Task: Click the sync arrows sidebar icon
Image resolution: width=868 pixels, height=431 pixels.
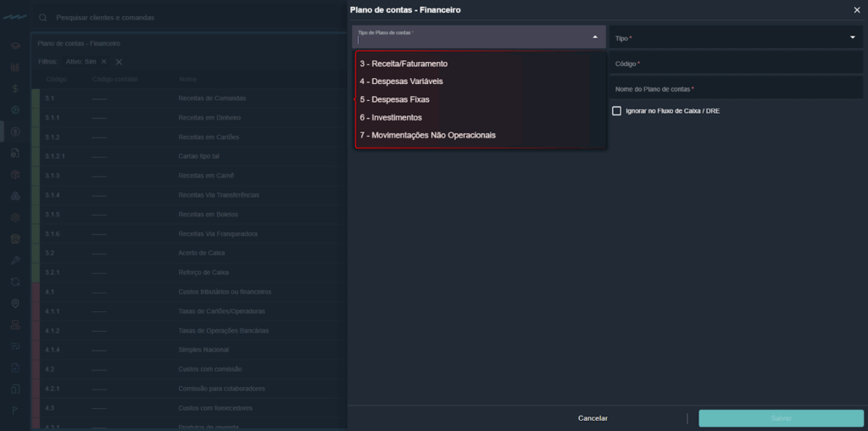Action: click(14, 282)
